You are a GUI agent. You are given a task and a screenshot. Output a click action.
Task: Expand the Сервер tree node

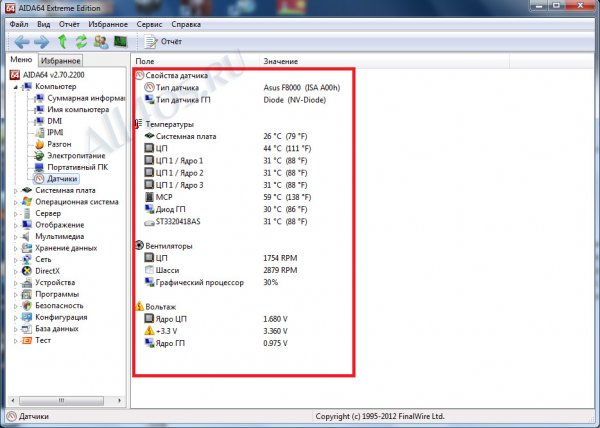16,213
